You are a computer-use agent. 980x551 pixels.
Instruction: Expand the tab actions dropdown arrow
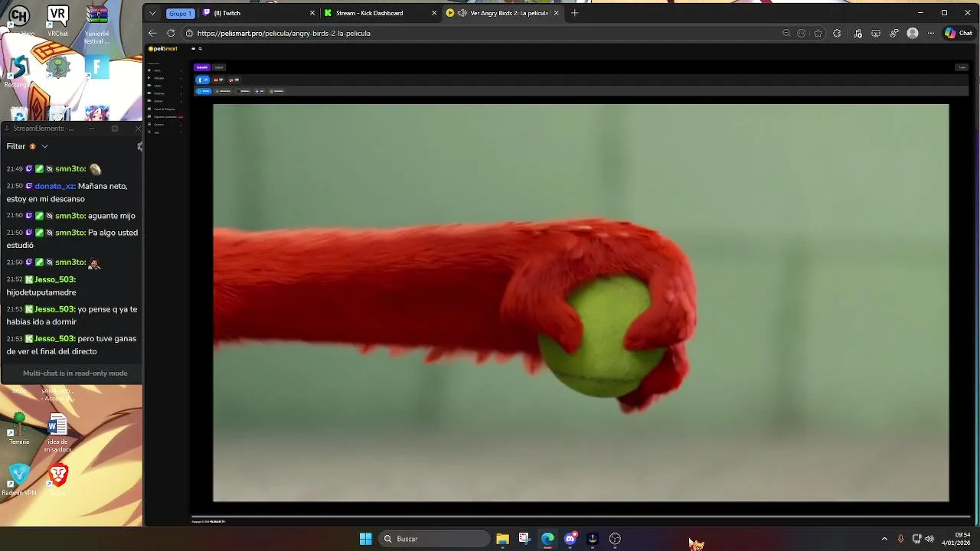(x=152, y=13)
